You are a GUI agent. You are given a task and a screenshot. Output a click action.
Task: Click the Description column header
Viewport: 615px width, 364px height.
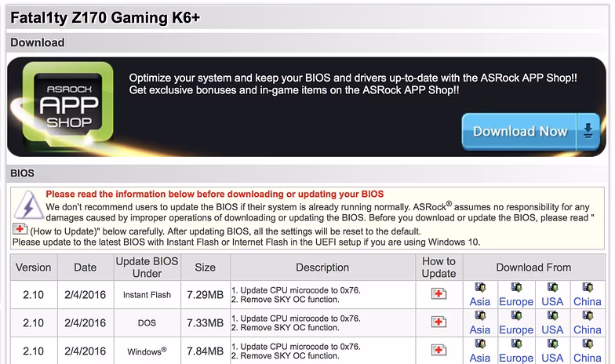[x=322, y=267]
